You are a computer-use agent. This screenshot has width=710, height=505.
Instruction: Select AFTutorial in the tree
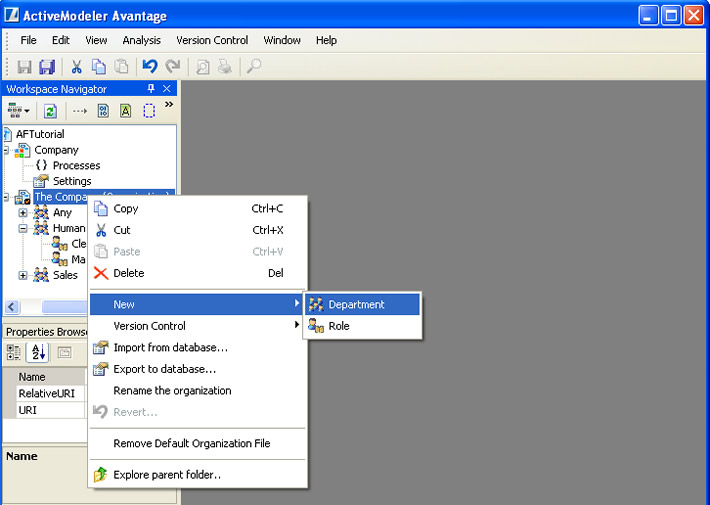pyautogui.click(x=40, y=134)
